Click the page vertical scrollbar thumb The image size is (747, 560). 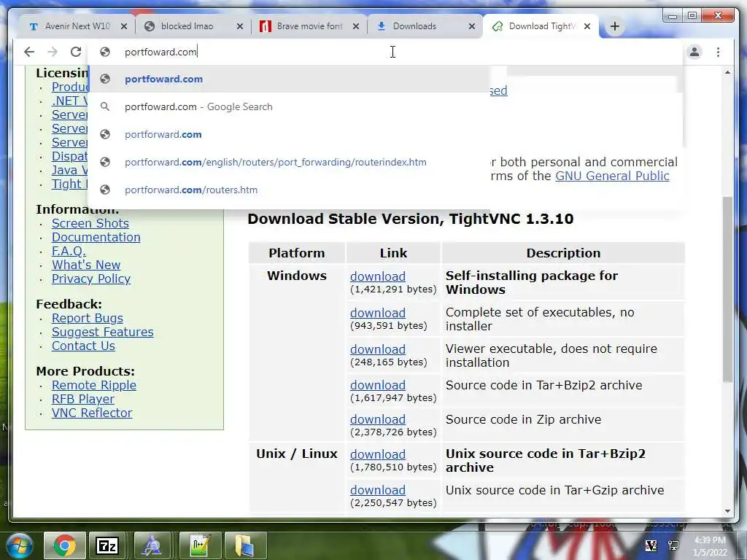tap(727, 289)
